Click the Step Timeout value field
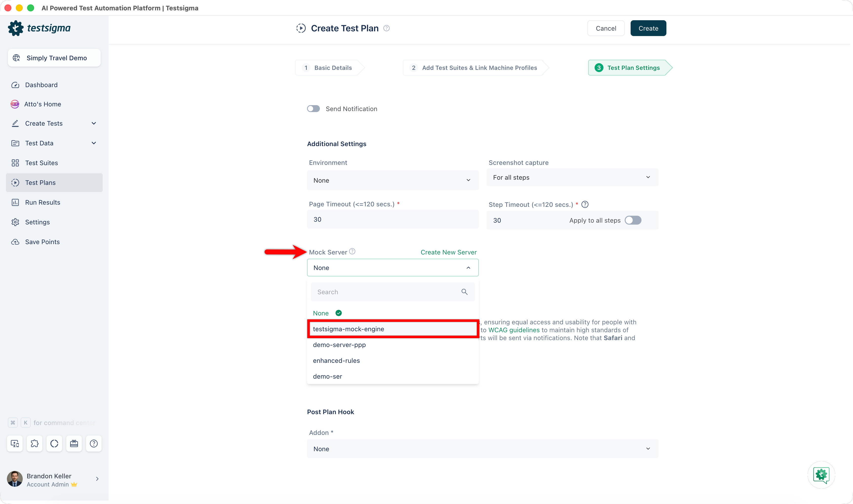853x504 pixels. tap(526, 220)
